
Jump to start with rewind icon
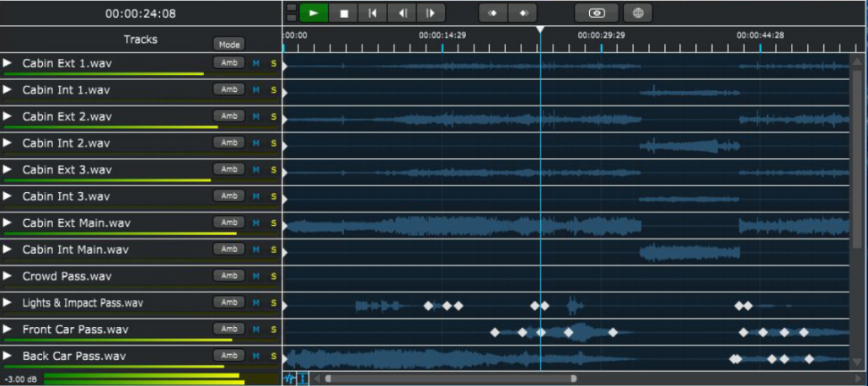(372, 13)
